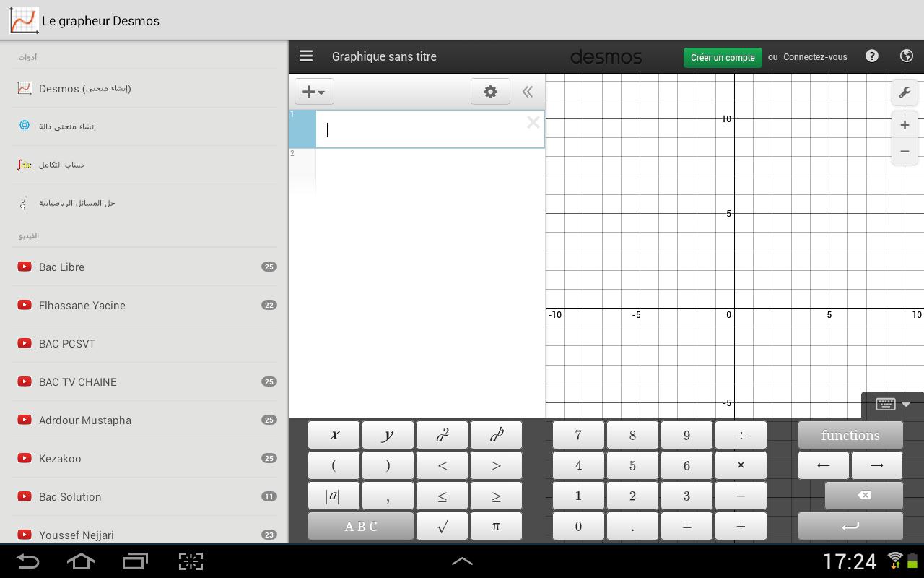This screenshot has width=924, height=578.
Task: Tap the plus operator key
Action: [741, 526]
